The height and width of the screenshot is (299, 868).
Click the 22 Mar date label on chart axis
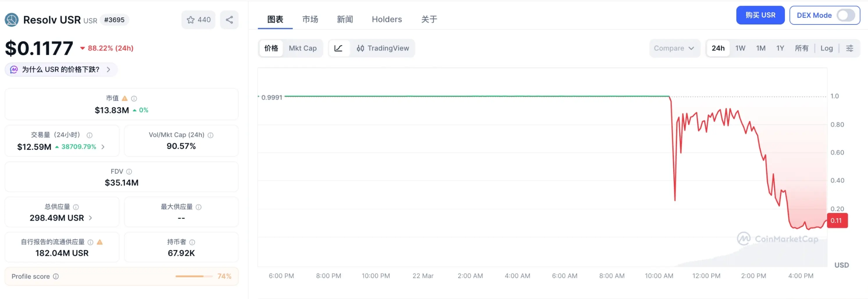pos(423,276)
